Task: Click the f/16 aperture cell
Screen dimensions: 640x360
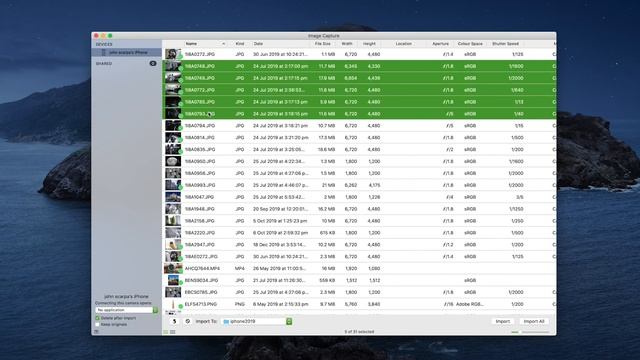Action: [448, 304]
